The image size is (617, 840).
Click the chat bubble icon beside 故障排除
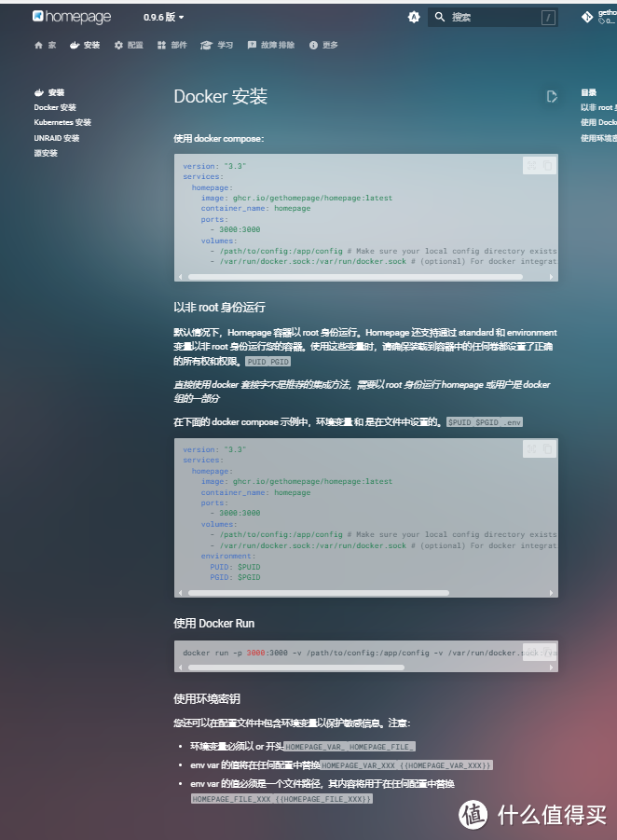(252, 45)
